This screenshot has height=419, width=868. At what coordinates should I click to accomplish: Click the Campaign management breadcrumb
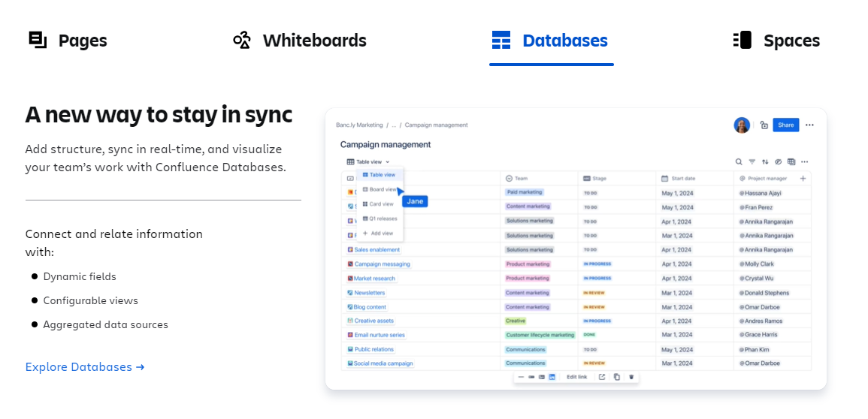coord(436,125)
